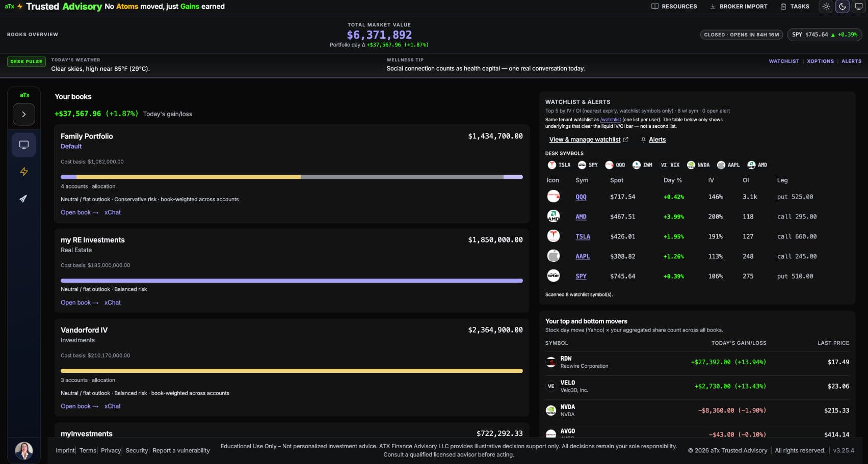Go to Watchlist link in pulse bar

(x=784, y=61)
